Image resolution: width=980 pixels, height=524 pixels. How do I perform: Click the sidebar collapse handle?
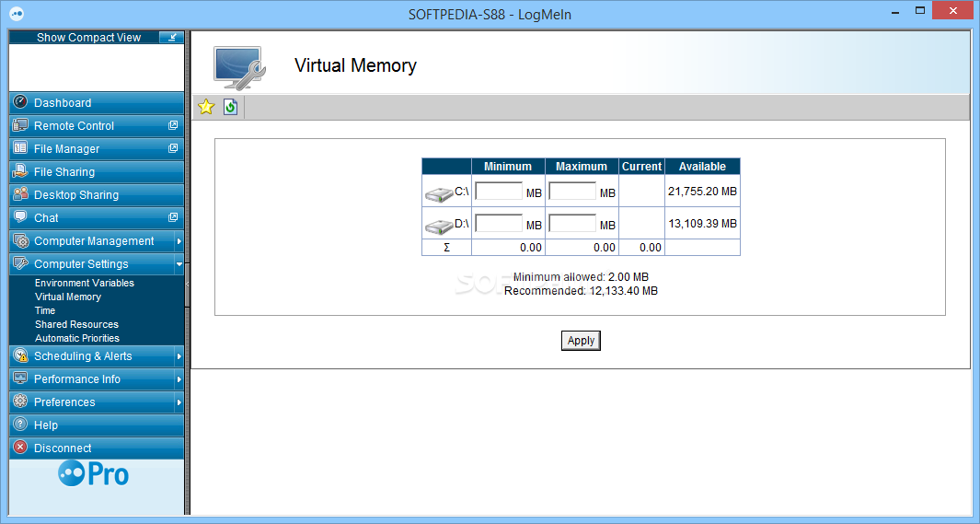tap(187, 284)
